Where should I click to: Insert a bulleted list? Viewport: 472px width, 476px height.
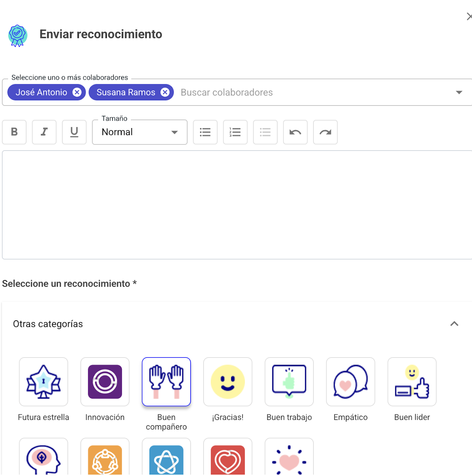click(205, 132)
